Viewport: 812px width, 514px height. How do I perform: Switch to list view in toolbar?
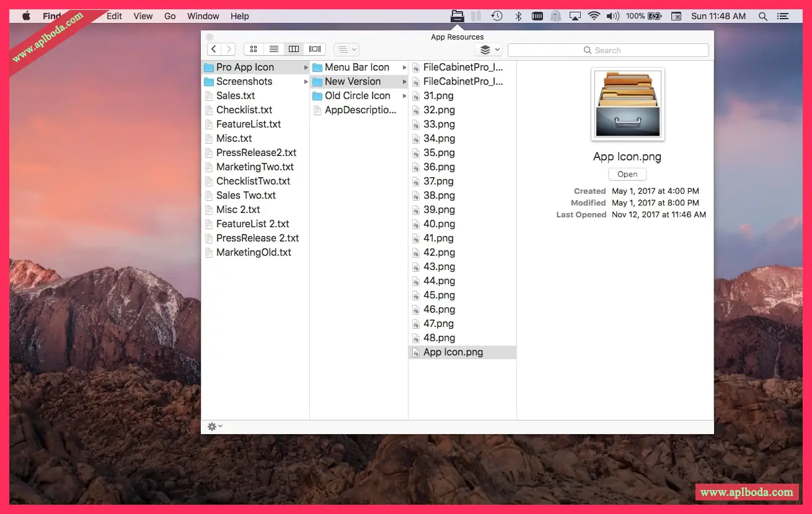(273, 50)
